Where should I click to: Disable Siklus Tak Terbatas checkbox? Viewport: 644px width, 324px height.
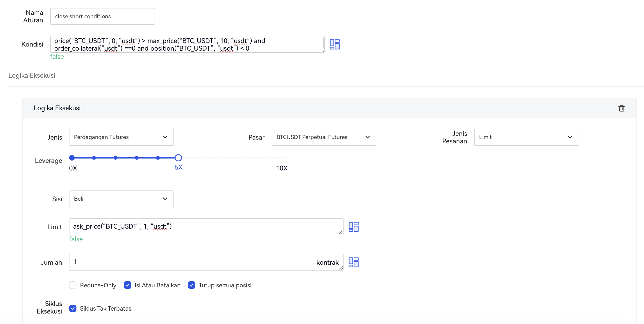click(73, 308)
